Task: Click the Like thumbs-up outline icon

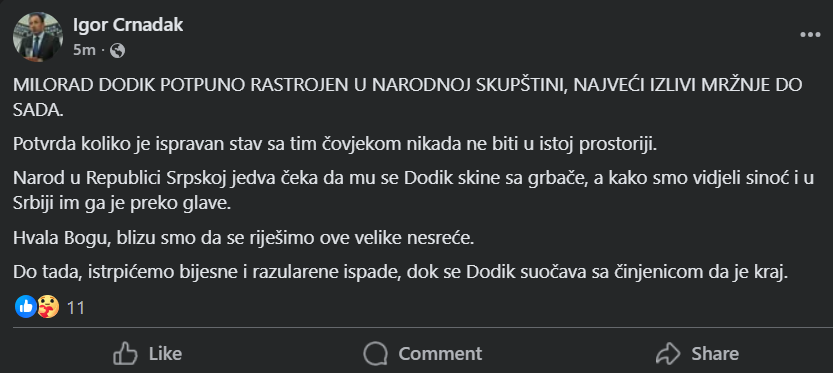Action: coord(125,353)
